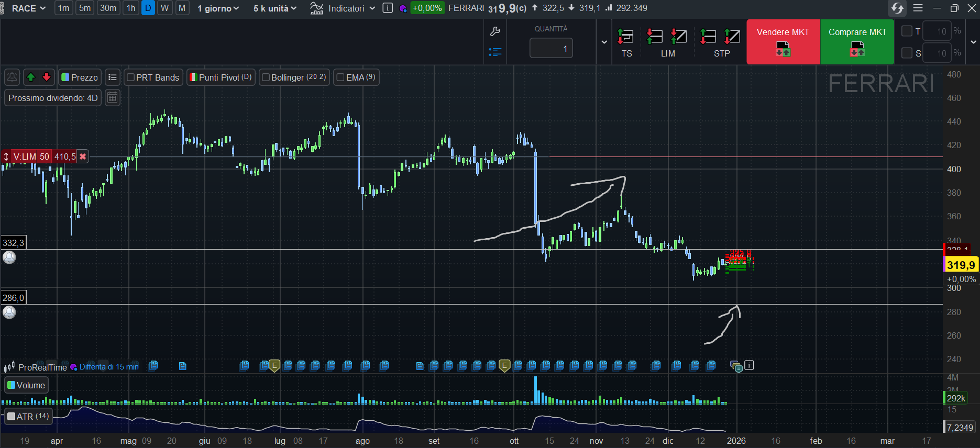The image size is (980, 448).
Task: Enable the PRT Bands checkbox
Action: [131, 77]
